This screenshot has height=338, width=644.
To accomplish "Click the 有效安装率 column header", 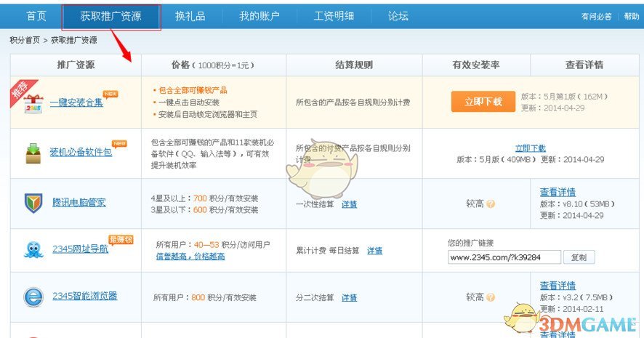I will tap(476, 65).
